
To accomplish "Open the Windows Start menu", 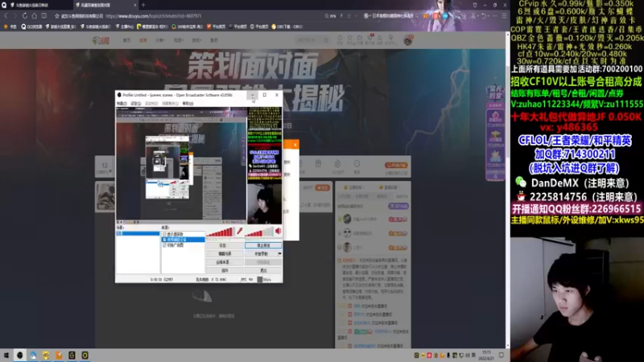I will coord(6,355).
